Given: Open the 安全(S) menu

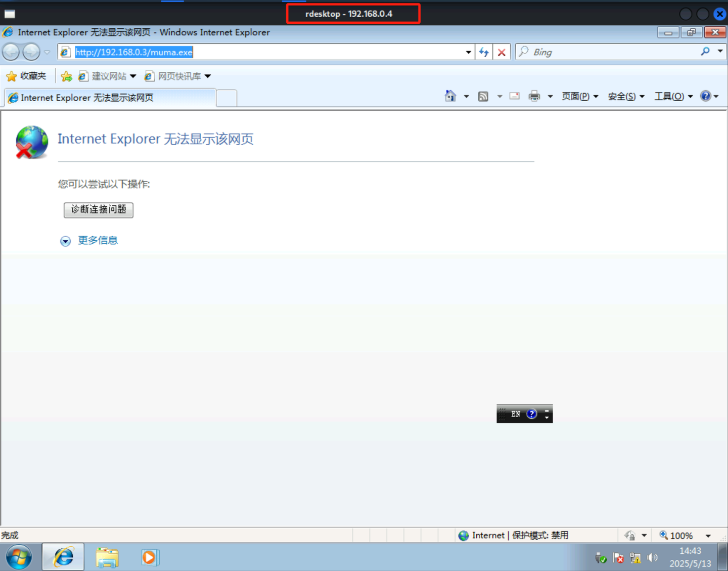Looking at the screenshot, I should click(x=626, y=96).
